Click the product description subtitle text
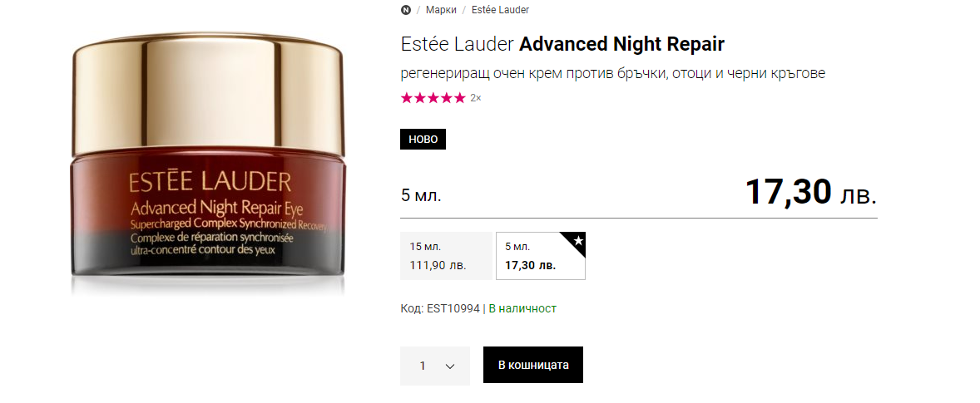Viewport: 980px width, 403px height. pos(613,74)
